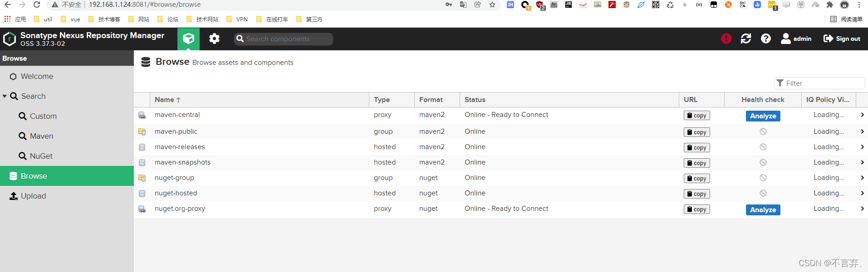Expand the maven-releases row chevron

point(862,147)
